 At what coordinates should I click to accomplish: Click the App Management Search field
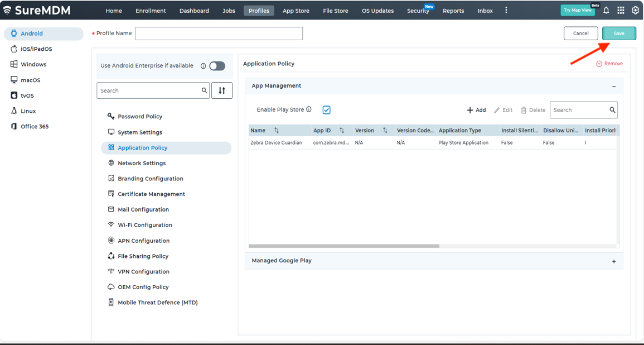tap(584, 110)
